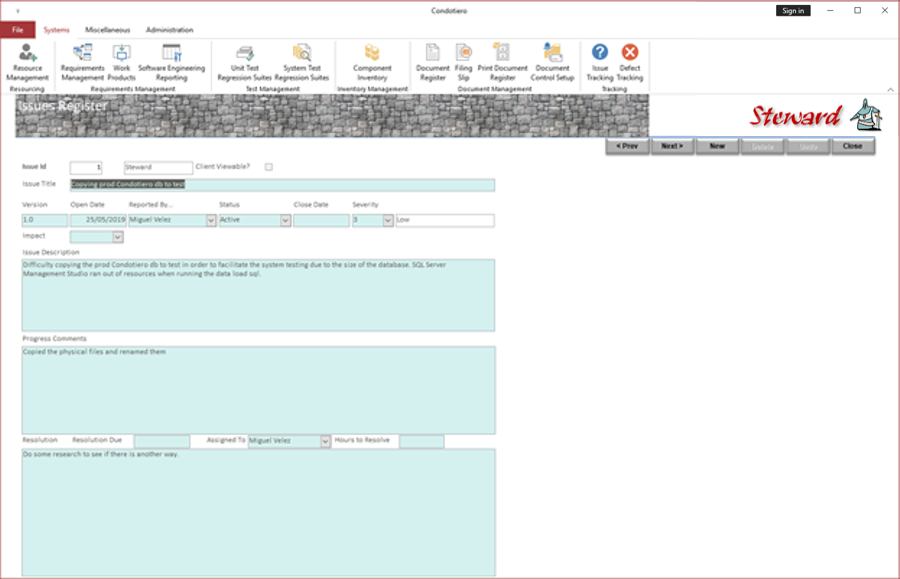This screenshot has width=900, height=579.
Task: Click the Issue Title field
Action: (282, 185)
